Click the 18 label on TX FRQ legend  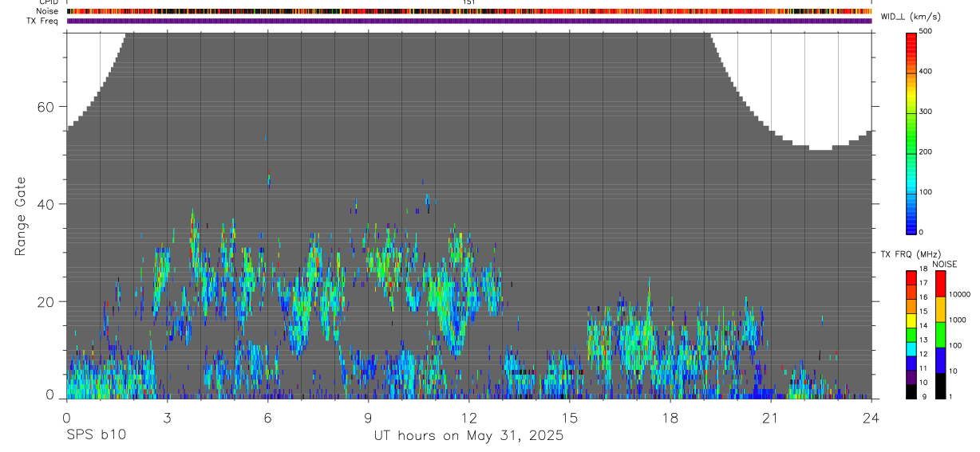[x=924, y=269]
